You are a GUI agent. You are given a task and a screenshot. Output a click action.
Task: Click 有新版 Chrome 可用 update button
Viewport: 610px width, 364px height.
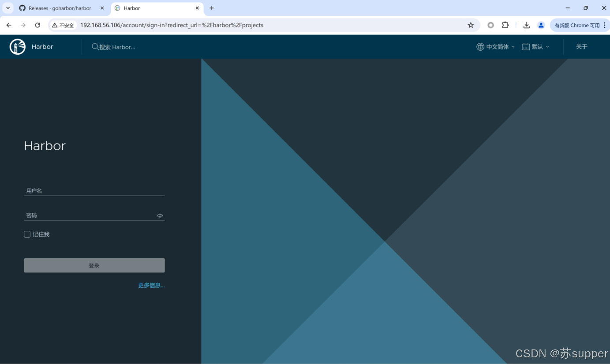pyautogui.click(x=576, y=25)
